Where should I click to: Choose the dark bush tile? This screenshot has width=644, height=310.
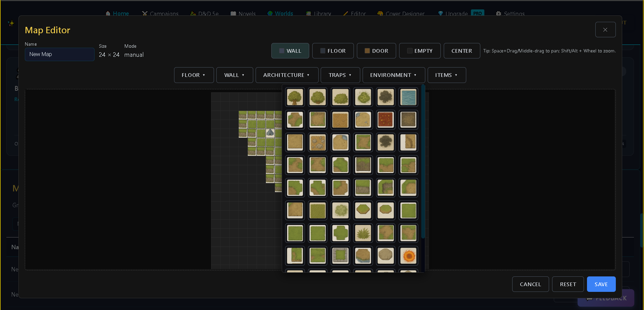pyautogui.click(x=385, y=97)
